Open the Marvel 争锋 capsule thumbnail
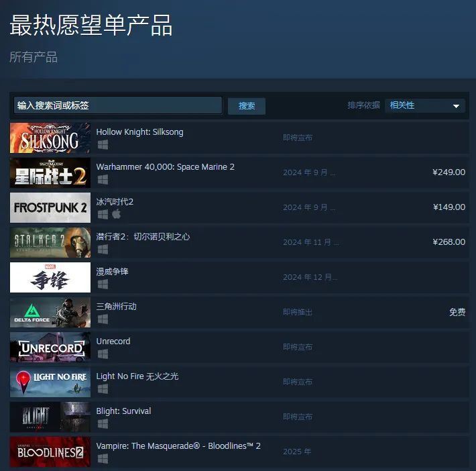This screenshot has height=471, width=476. click(50, 278)
